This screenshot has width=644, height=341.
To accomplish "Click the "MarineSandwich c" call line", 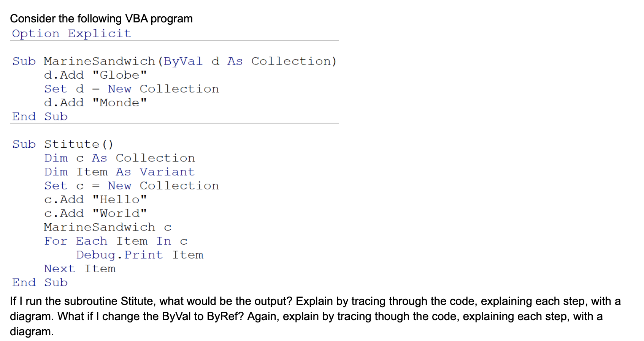I will (108, 227).
